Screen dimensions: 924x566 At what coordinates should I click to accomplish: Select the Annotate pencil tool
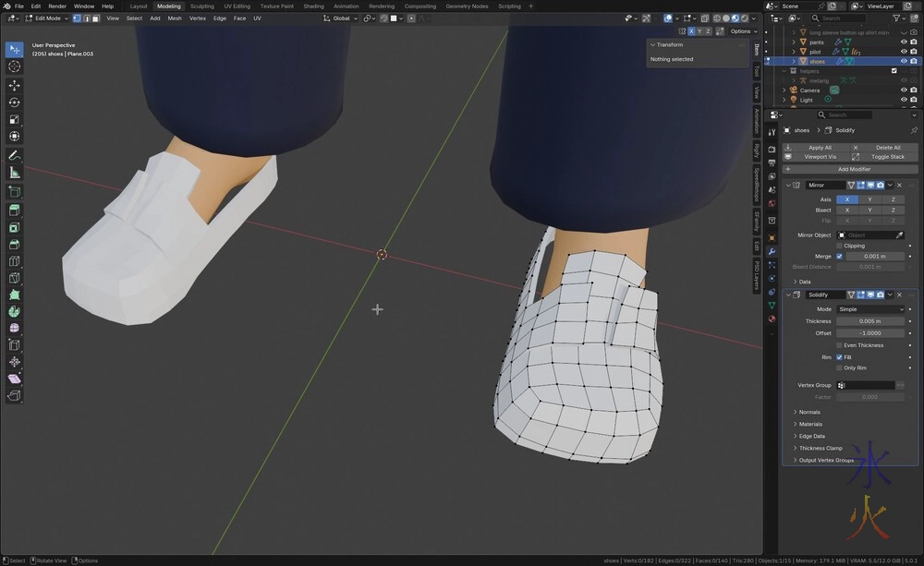[15, 155]
